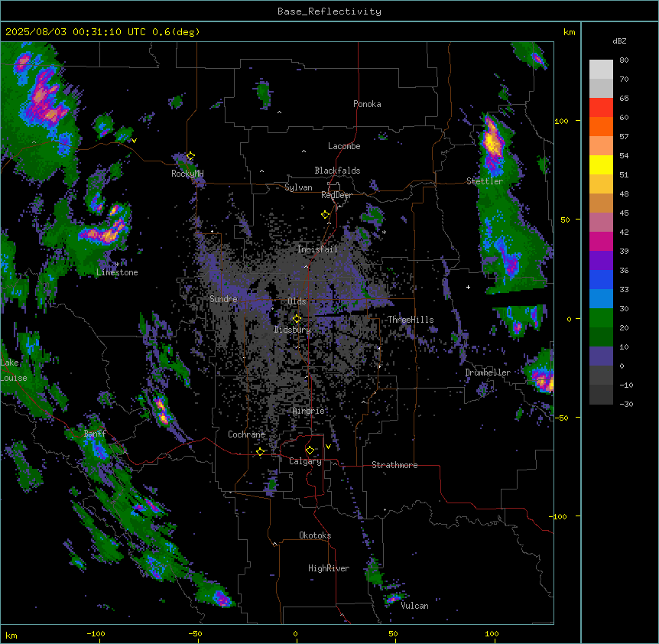659x644 pixels.
Task: Click the Olds label
Action: (x=297, y=301)
